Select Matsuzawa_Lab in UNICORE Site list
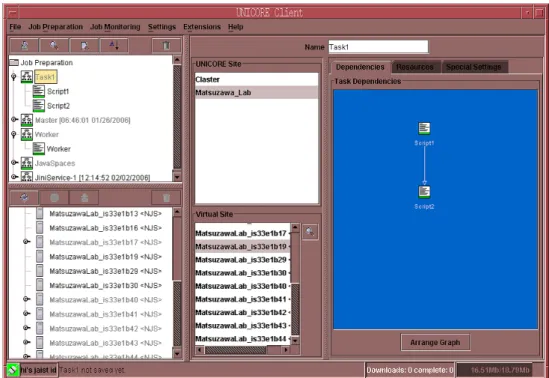Image resolution: width=549 pixels, height=378 pixels. point(257,93)
